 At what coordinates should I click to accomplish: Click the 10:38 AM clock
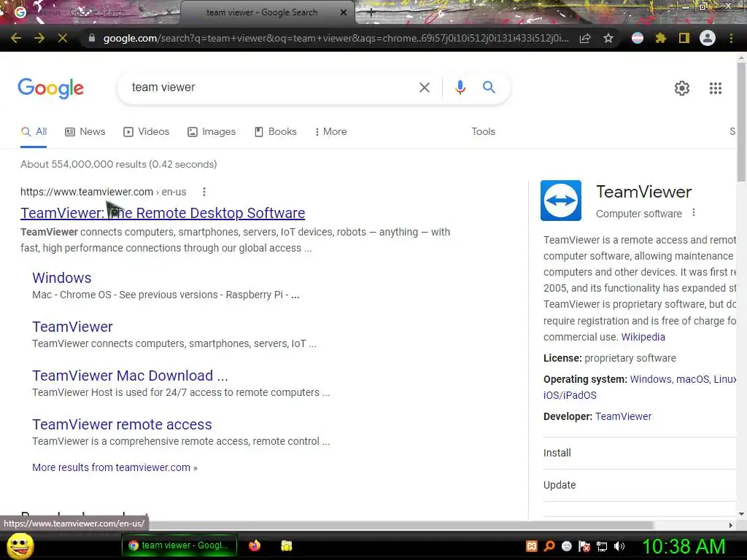click(x=683, y=546)
